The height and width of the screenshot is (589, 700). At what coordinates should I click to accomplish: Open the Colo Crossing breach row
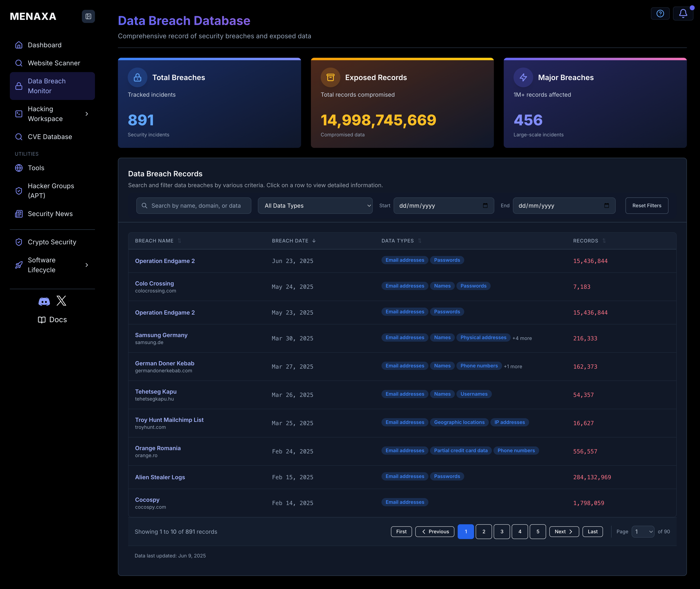click(402, 287)
